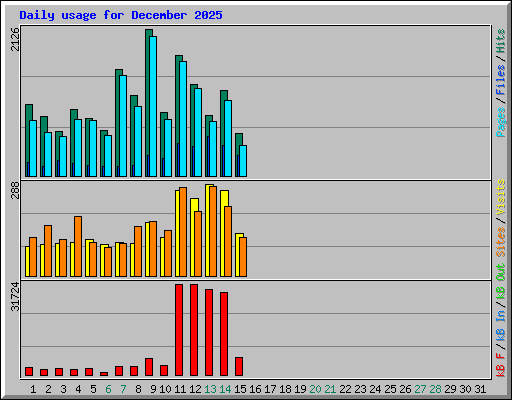The width and height of the screenshot is (512, 400).
Task: Click day 12 on the x-axis
Action: 195,389
